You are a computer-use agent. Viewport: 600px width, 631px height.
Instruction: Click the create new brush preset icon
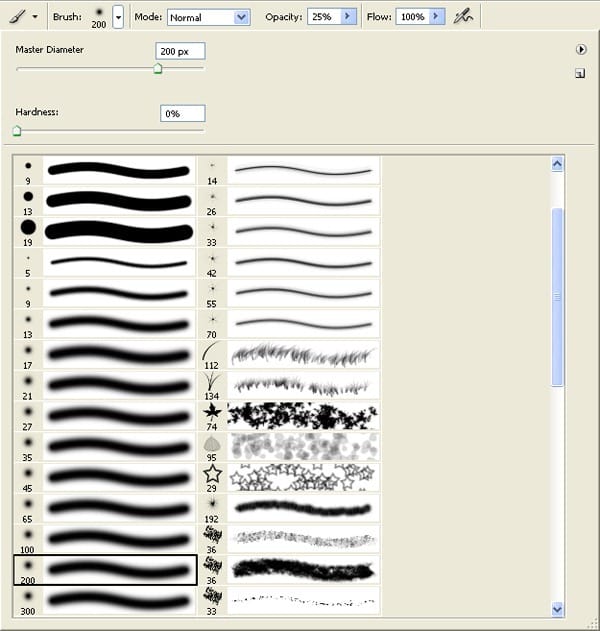click(x=580, y=73)
